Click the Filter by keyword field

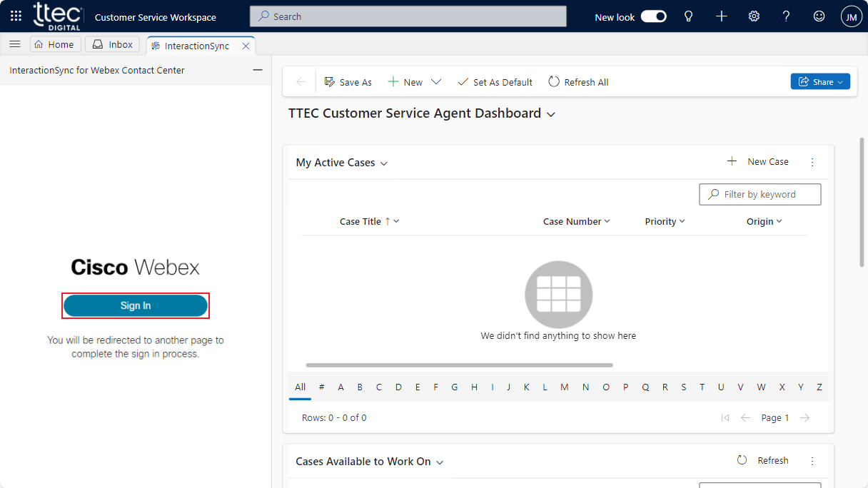[760, 194]
